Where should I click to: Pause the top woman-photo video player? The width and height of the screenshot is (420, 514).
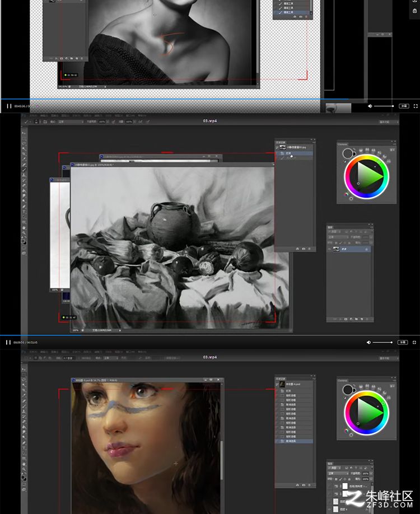point(9,106)
